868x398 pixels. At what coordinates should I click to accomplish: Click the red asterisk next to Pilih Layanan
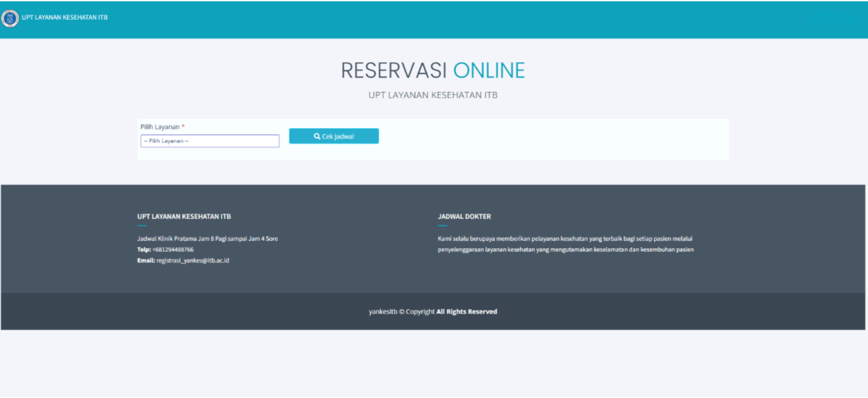pyautogui.click(x=182, y=126)
